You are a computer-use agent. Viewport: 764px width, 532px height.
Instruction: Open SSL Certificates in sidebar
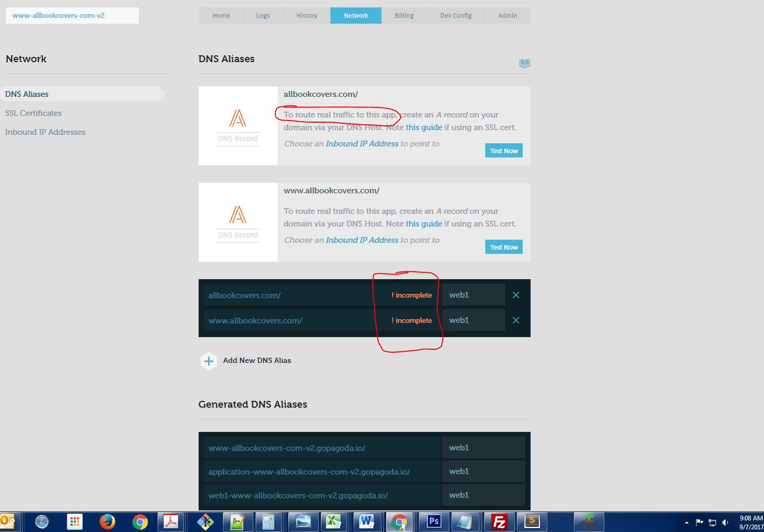33,113
